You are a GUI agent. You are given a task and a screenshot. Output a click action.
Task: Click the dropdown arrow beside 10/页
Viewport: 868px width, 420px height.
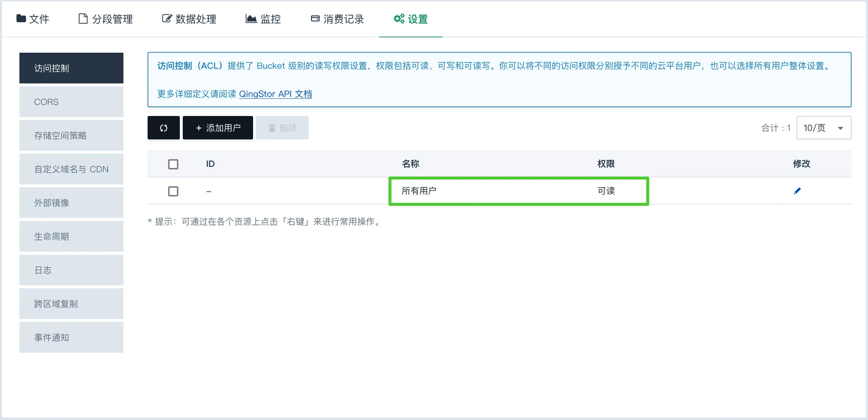coord(840,128)
